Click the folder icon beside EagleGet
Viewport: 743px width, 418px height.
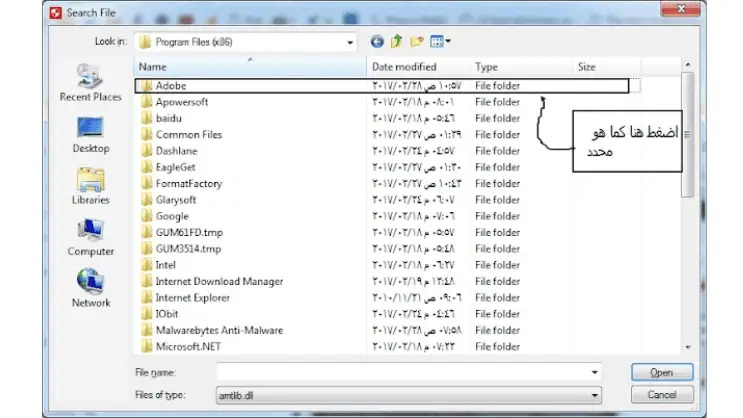click(x=146, y=167)
